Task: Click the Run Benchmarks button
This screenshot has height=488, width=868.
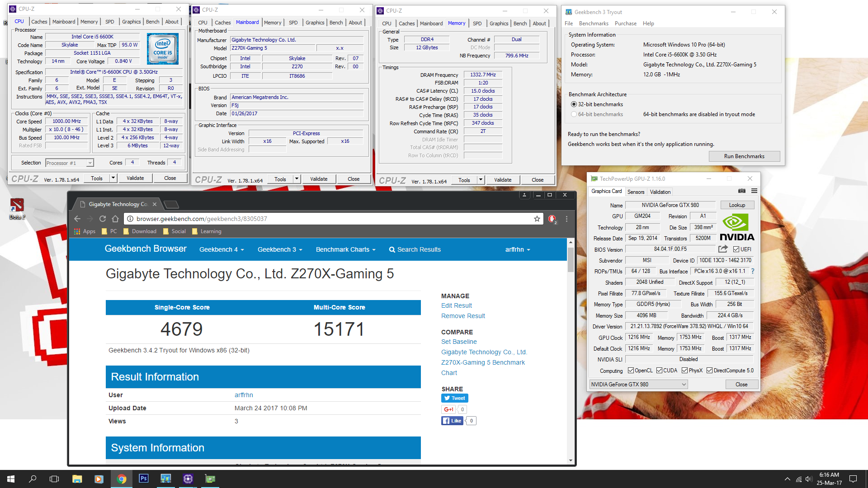Action: click(744, 156)
